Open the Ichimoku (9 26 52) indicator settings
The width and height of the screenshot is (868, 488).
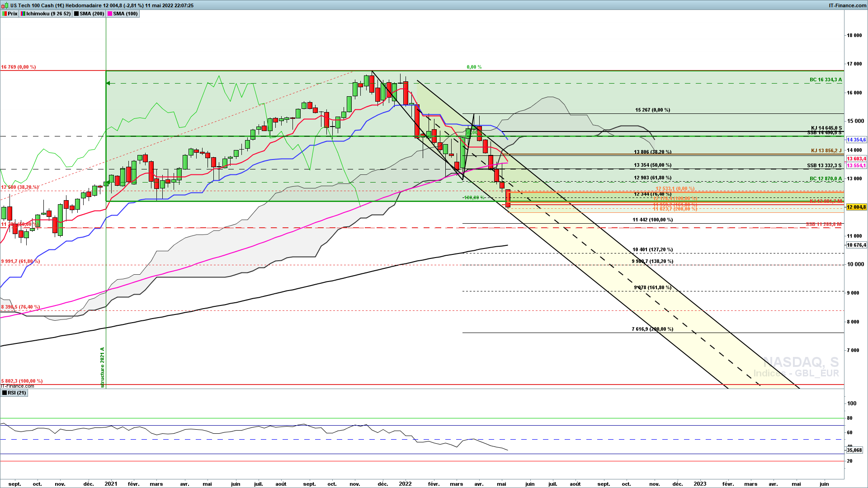coord(46,14)
